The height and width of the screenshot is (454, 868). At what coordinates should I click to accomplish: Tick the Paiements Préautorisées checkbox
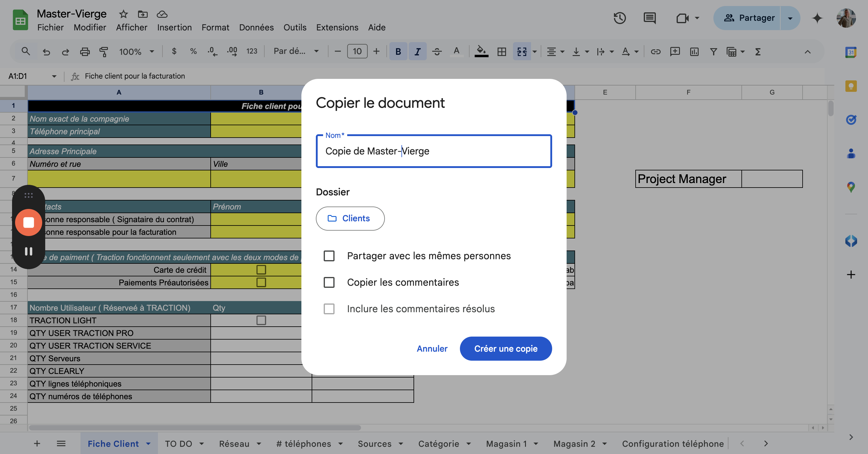tap(261, 282)
